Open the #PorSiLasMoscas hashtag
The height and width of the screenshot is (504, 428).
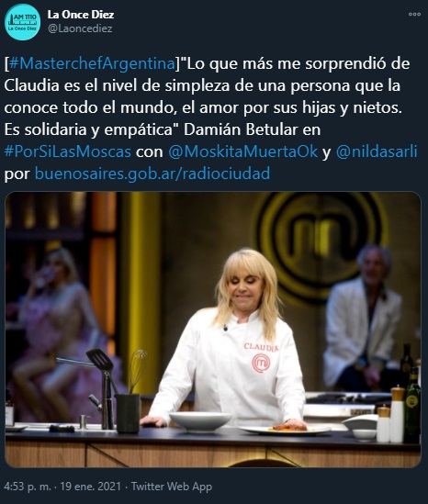(68, 151)
